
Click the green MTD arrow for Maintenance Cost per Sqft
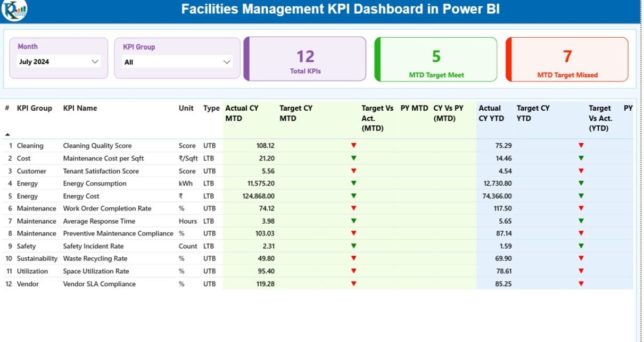coord(353,158)
